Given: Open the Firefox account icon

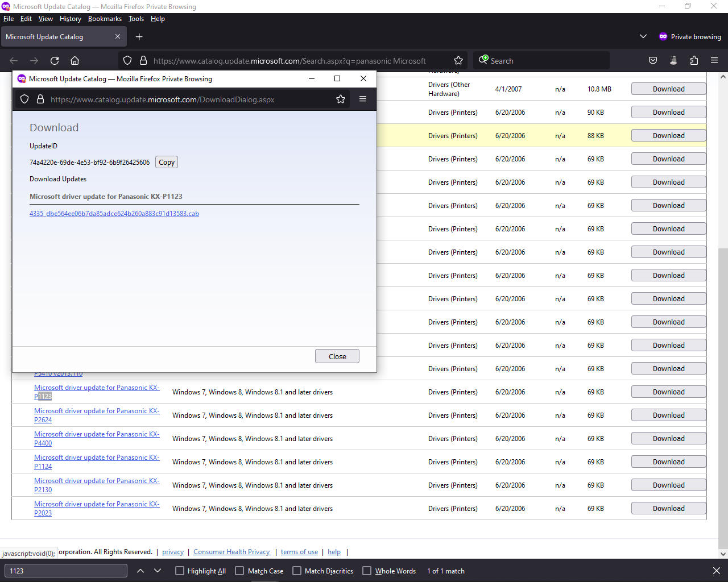Looking at the screenshot, I should (673, 61).
